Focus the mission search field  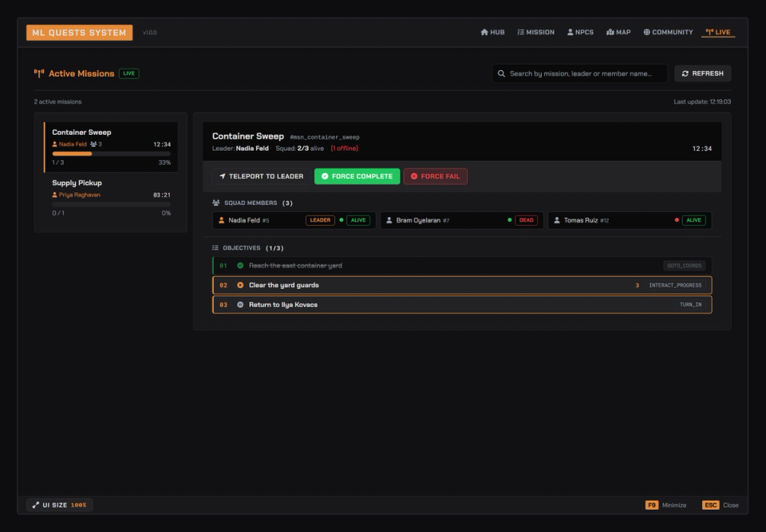click(x=579, y=73)
